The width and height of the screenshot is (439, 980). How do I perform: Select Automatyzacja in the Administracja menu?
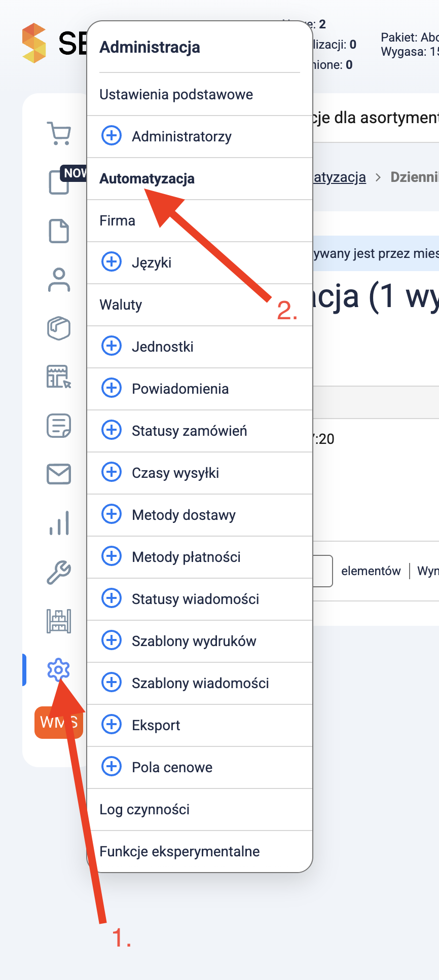pos(200,178)
